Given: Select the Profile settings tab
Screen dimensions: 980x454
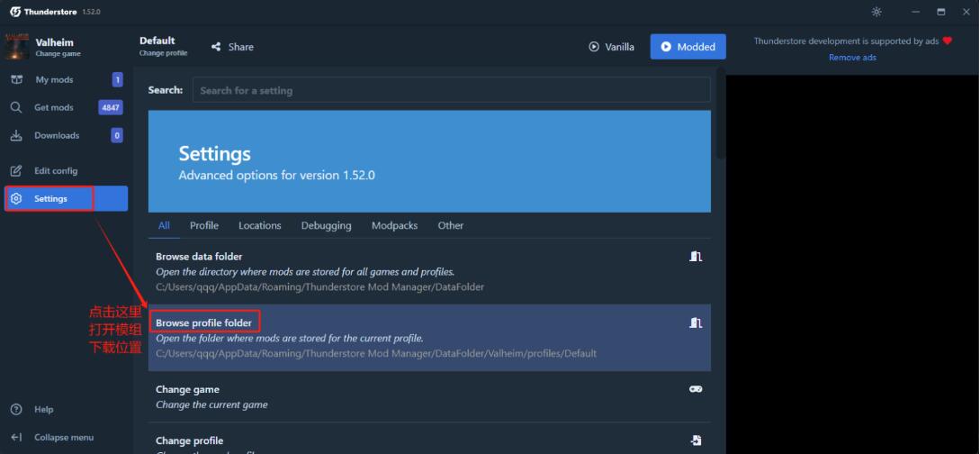Looking at the screenshot, I should (204, 226).
